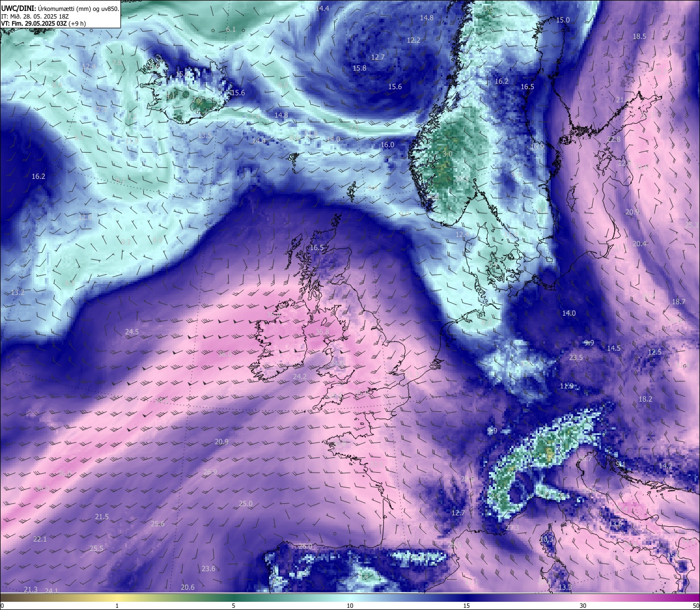
Task: Click the 22.1 value on the map
Action: pyautogui.click(x=40, y=539)
